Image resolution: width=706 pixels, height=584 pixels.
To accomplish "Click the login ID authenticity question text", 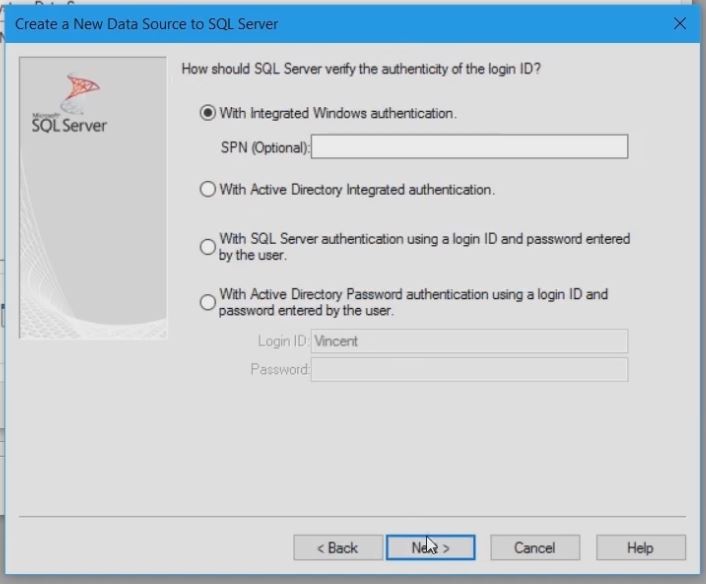I will click(x=369, y=69).
